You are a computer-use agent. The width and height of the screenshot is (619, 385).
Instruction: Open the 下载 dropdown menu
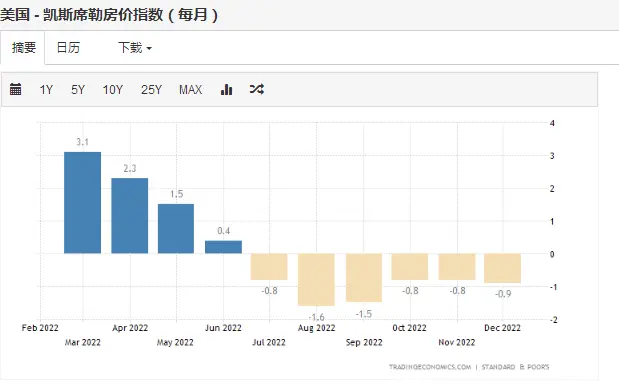(x=135, y=48)
